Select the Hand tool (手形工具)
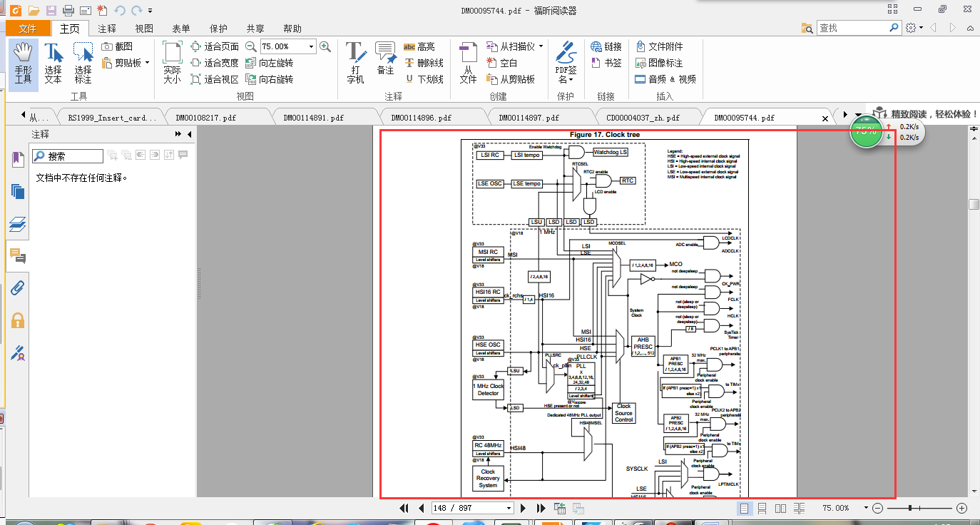 23,63
